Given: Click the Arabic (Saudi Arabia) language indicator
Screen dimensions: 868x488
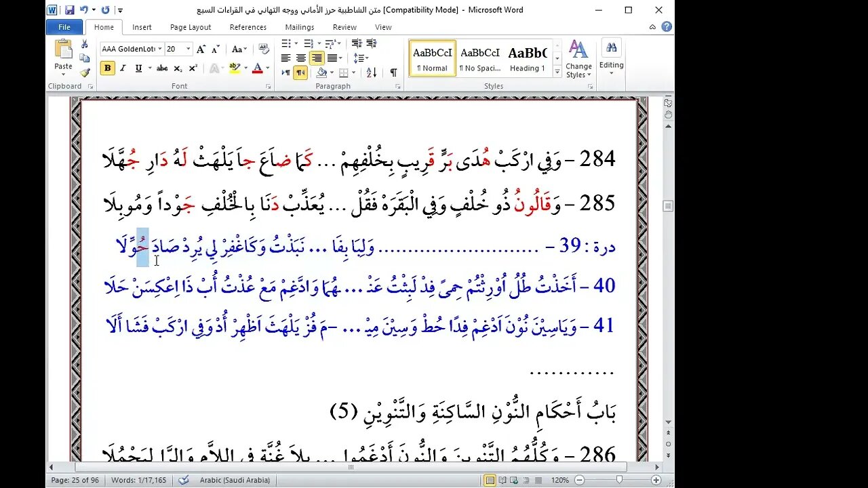Looking at the screenshot, I should [x=235, y=481].
